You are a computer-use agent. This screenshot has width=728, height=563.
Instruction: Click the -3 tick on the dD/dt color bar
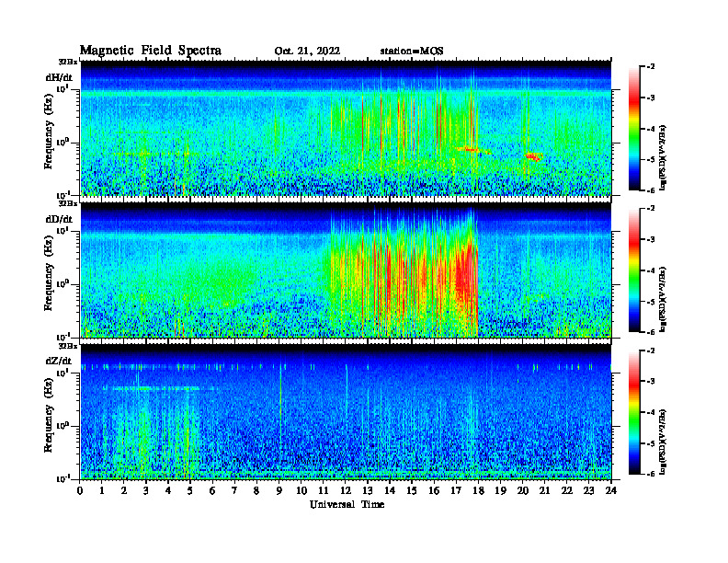[650, 239]
